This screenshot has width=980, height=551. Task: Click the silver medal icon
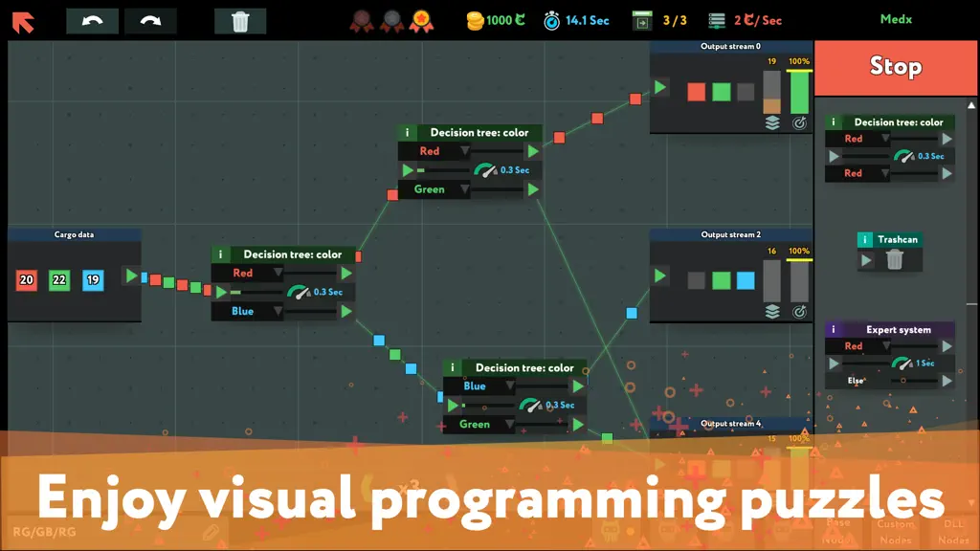[391, 22]
